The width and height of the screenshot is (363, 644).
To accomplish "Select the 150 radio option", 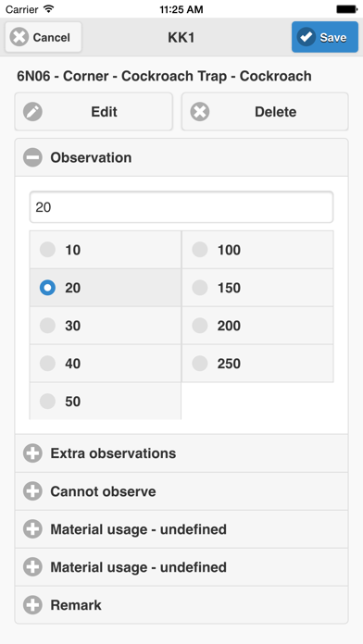I will [257, 288].
